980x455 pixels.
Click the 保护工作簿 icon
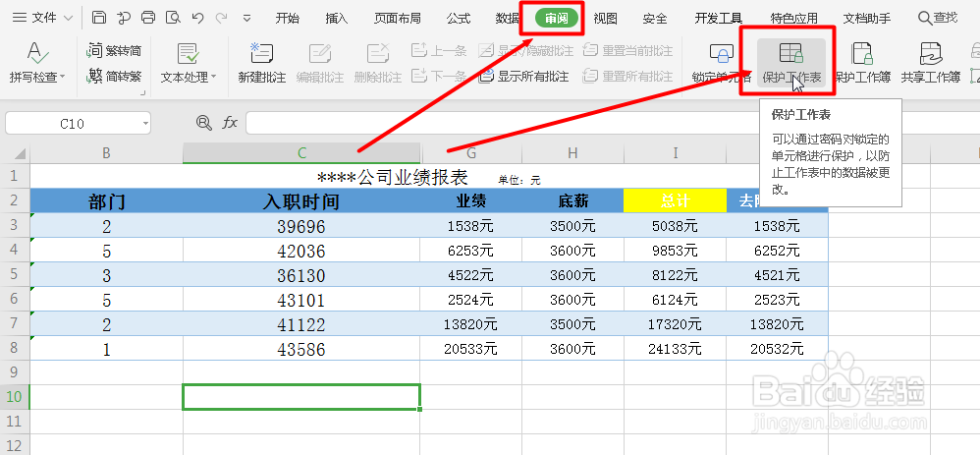coord(862,54)
